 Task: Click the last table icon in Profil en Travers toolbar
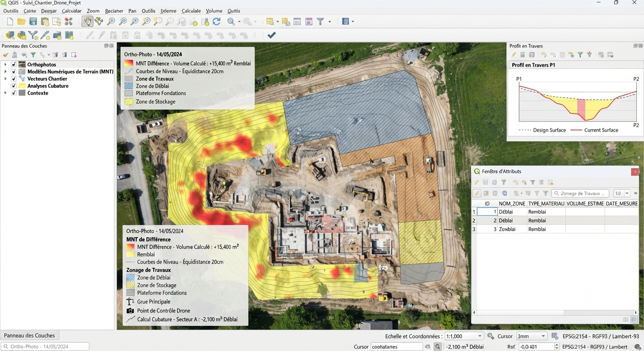610,55
